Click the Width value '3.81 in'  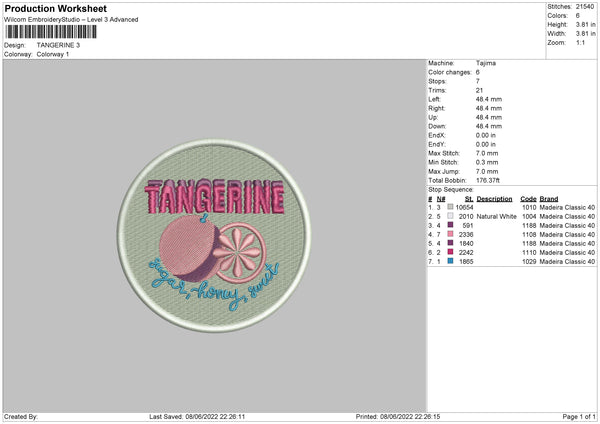pos(585,34)
